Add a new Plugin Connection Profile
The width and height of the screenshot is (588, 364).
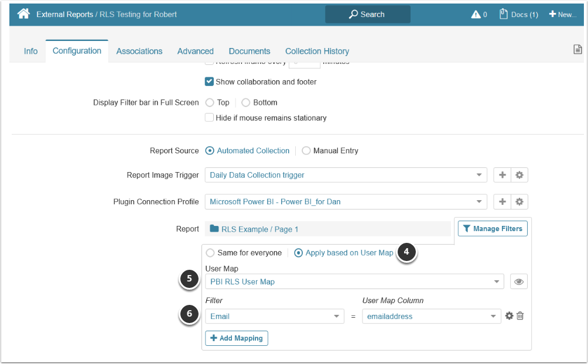click(x=502, y=202)
